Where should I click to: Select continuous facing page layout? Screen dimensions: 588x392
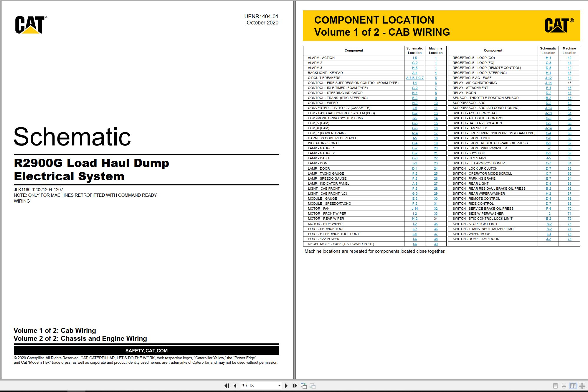pos(582,386)
